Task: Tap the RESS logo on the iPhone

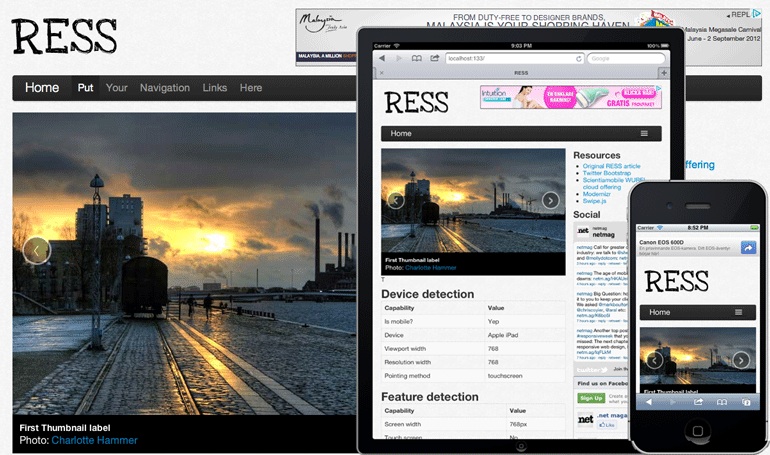Action: click(x=676, y=281)
